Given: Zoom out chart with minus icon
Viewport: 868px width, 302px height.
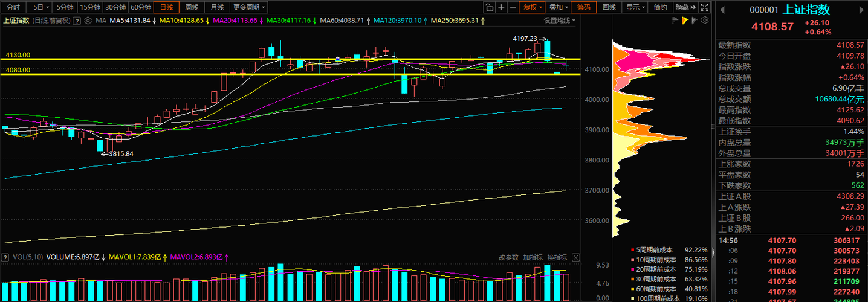Looking at the screenshot, I should click(513, 7).
